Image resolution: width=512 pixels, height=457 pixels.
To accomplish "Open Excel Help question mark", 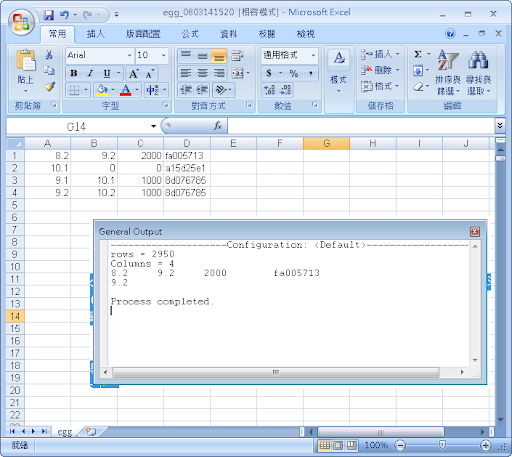I will tap(450, 34).
